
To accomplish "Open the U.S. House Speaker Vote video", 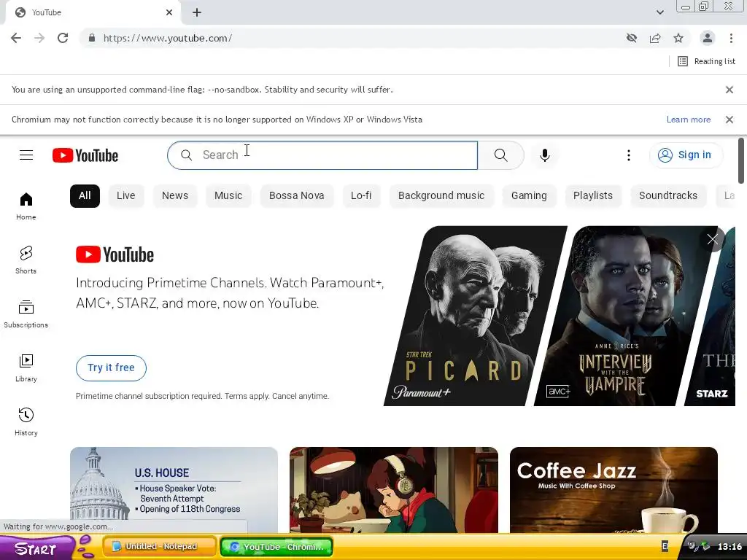I will pyautogui.click(x=174, y=489).
